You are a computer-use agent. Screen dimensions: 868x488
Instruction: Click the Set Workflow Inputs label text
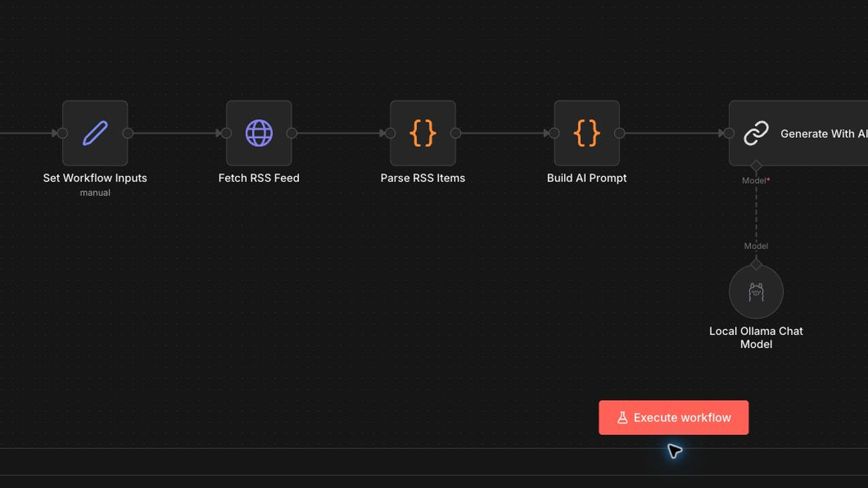click(95, 178)
